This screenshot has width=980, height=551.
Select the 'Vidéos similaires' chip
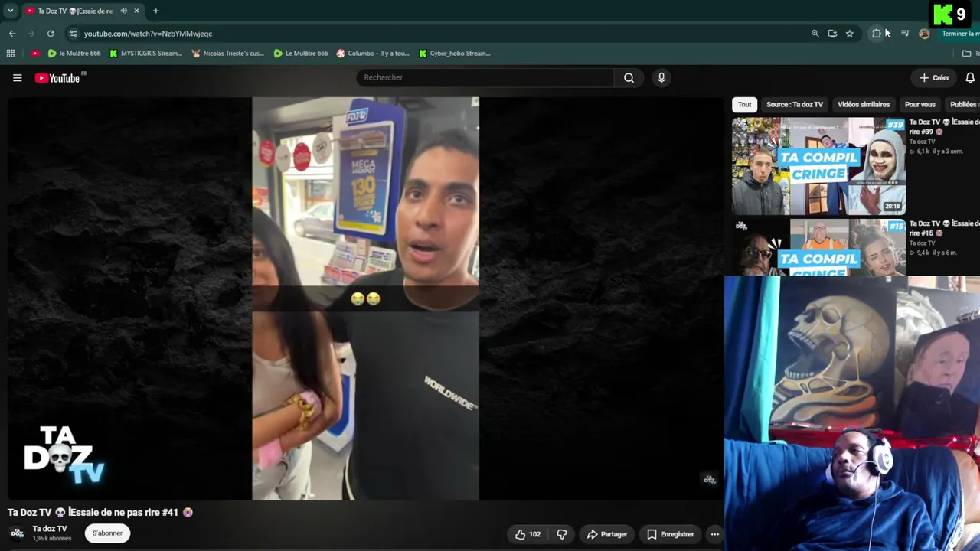(x=864, y=105)
